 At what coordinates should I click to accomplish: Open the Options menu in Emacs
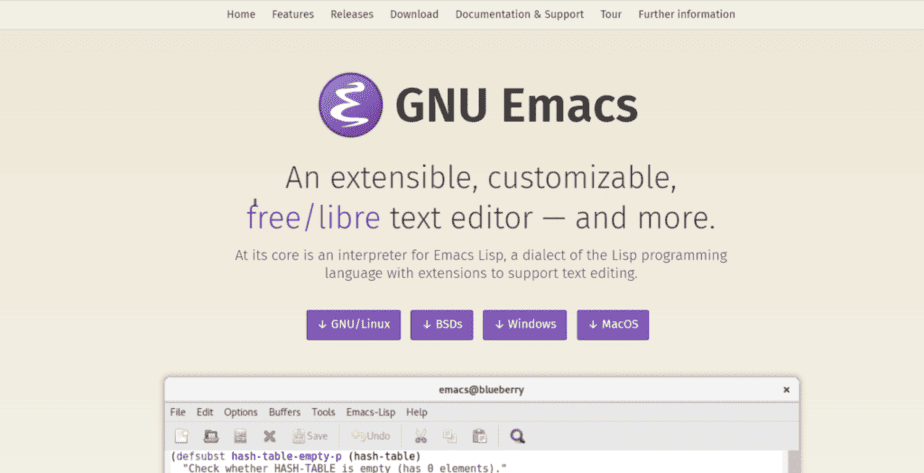tap(240, 412)
